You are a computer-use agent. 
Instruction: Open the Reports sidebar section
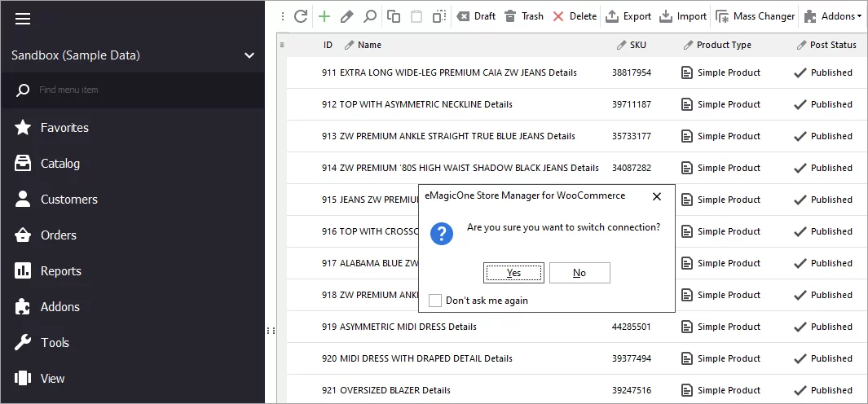tap(60, 271)
